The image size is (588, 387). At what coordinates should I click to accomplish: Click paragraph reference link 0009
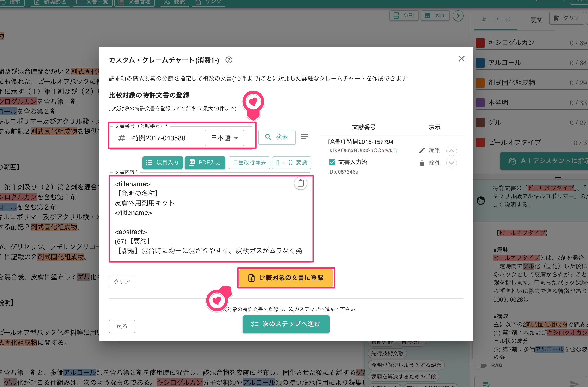pyautogui.click(x=500, y=300)
